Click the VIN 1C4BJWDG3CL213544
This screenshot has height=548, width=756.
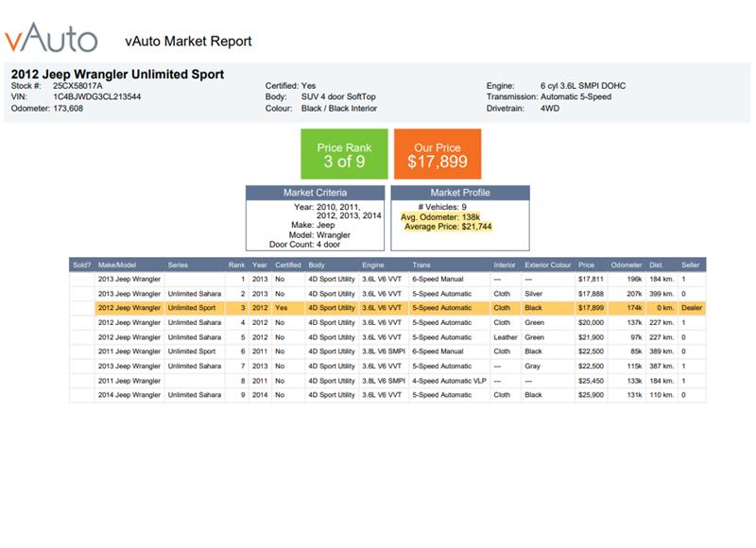tap(97, 96)
